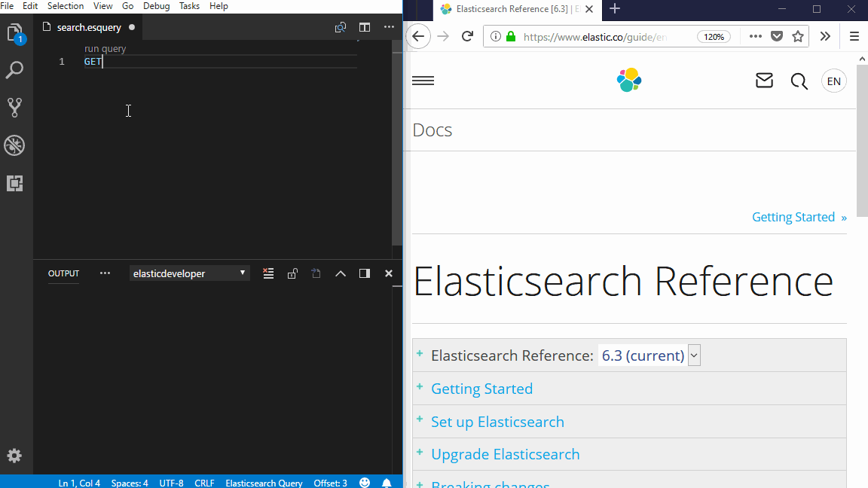Open the Selection menu
Image resolution: width=868 pixels, height=488 pixels.
coord(66,6)
